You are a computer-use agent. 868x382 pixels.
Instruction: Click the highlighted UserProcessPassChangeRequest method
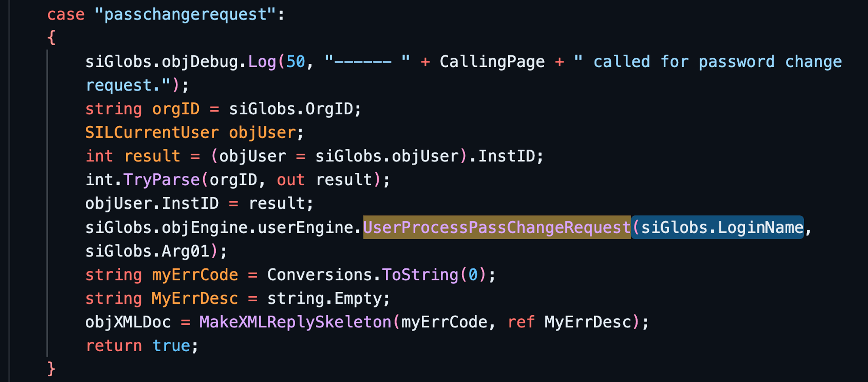(x=496, y=227)
